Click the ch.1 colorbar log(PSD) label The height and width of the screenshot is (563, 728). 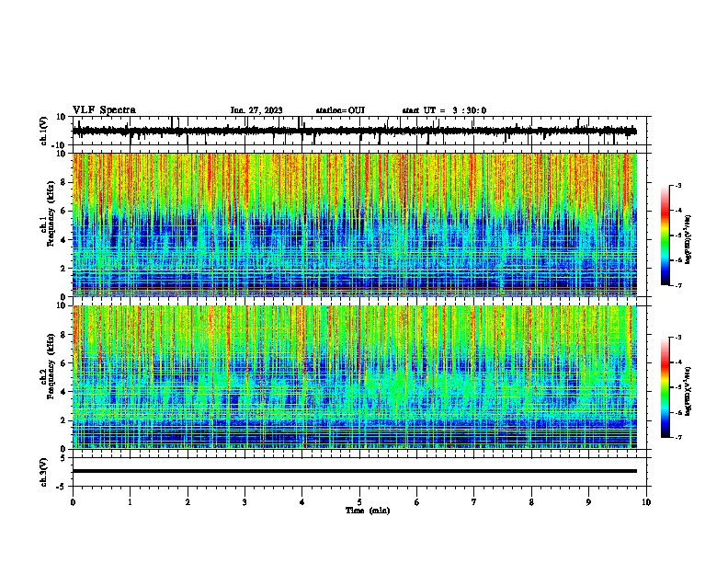[688, 240]
